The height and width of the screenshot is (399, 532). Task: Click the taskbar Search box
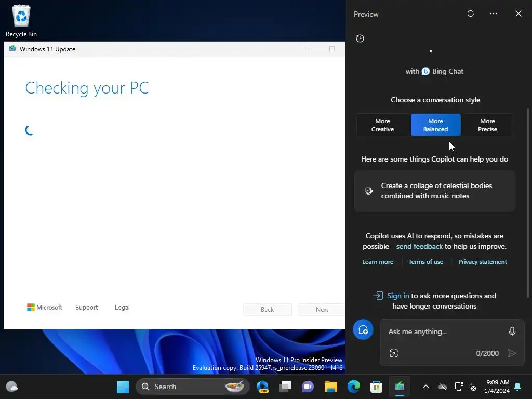(192, 387)
